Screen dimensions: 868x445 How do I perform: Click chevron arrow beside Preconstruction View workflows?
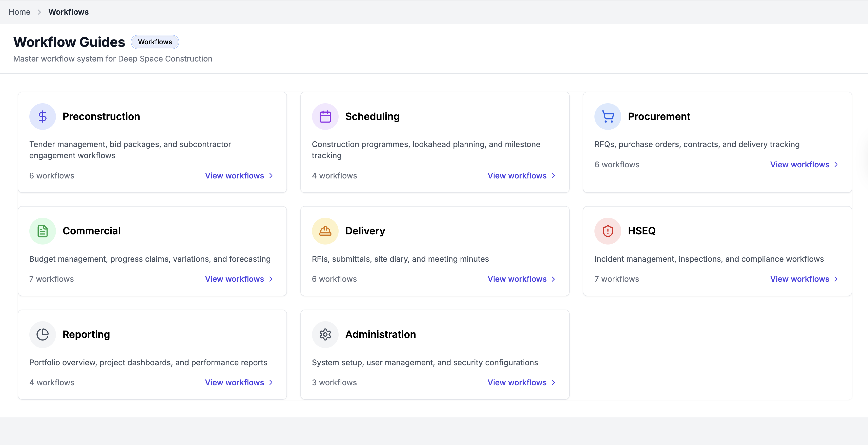271,176
